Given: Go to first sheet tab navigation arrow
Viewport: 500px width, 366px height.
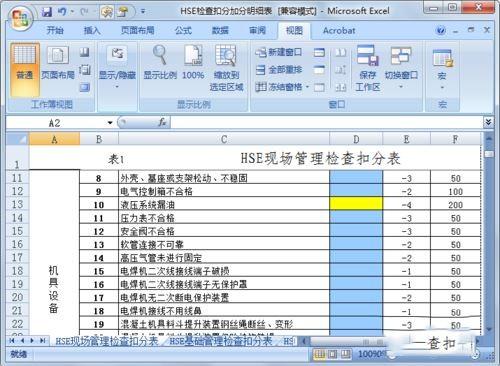Looking at the screenshot, I should (x=12, y=341).
